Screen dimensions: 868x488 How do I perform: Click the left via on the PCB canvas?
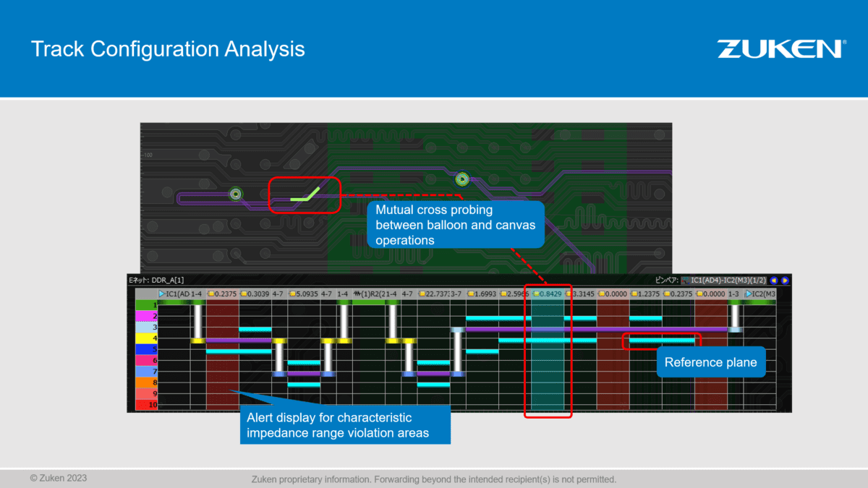click(235, 194)
